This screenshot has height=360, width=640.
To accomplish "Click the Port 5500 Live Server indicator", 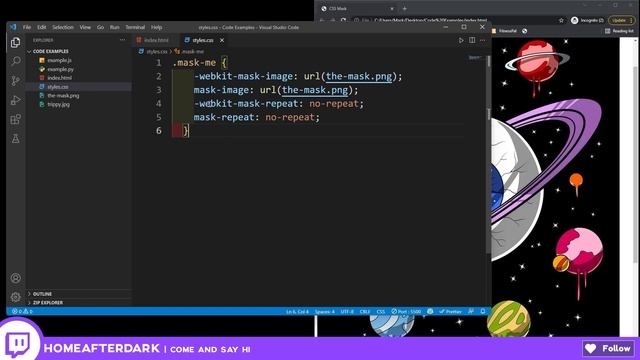I will (406, 311).
